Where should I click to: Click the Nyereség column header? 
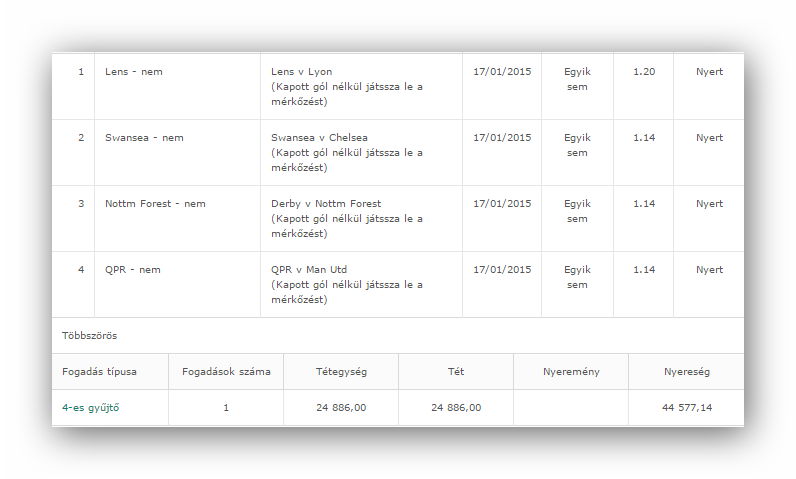tap(686, 372)
